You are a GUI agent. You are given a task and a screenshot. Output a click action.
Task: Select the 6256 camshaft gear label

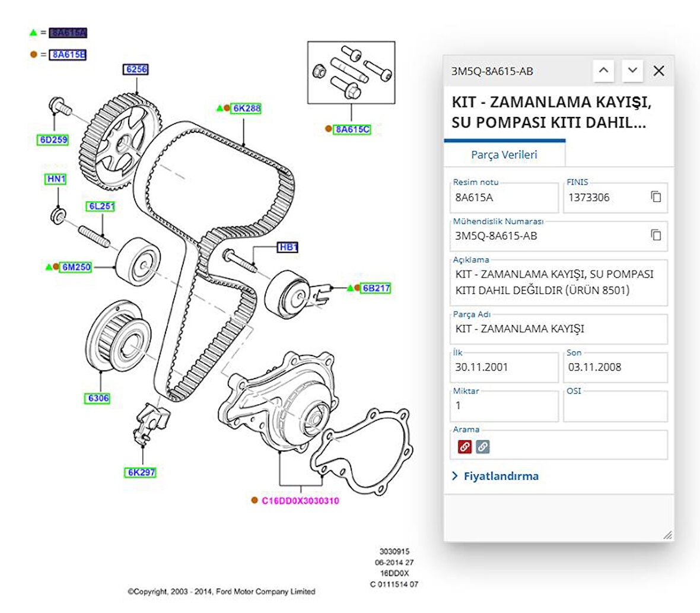pyautogui.click(x=136, y=69)
